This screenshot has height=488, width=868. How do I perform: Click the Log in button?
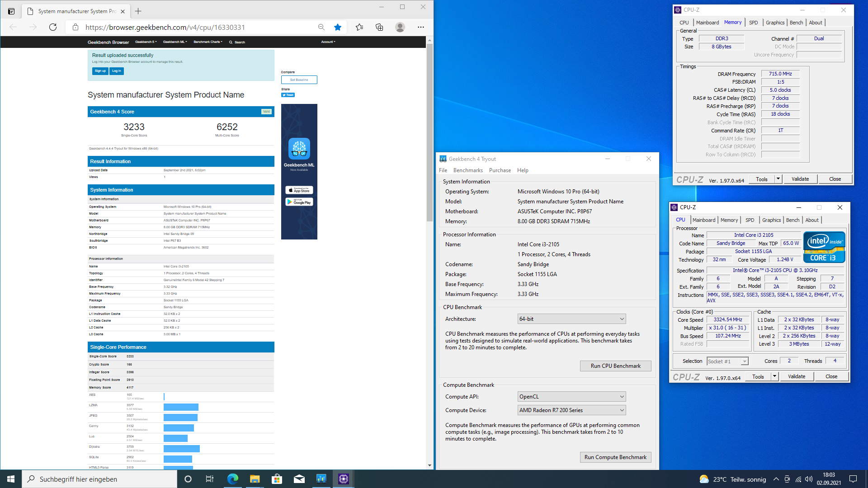[x=117, y=71]
